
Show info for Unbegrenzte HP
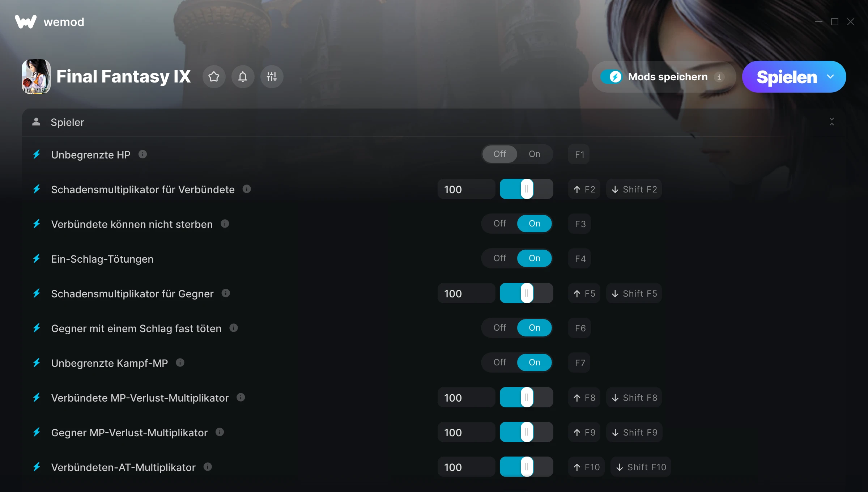[x=143, y=154]
